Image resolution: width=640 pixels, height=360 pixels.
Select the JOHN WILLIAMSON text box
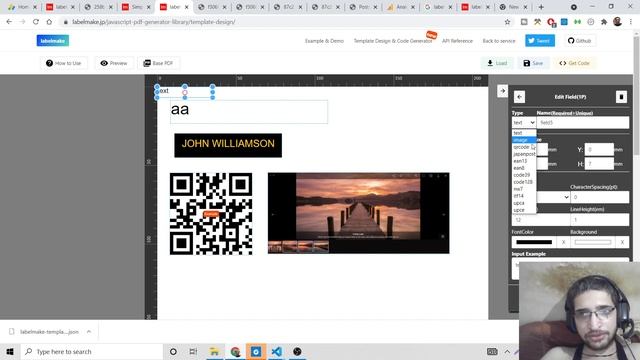coord(228,145)
